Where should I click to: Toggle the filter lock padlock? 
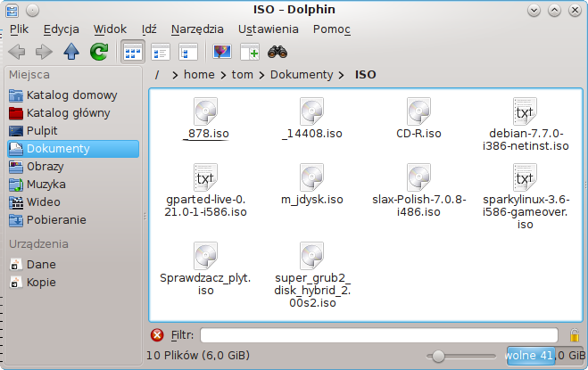(x=576, y=335)
